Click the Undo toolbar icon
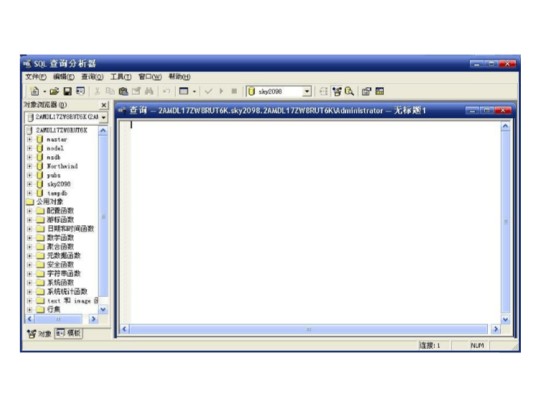The width and height of the screenshot is (536, 420). [x=166, y=91]
